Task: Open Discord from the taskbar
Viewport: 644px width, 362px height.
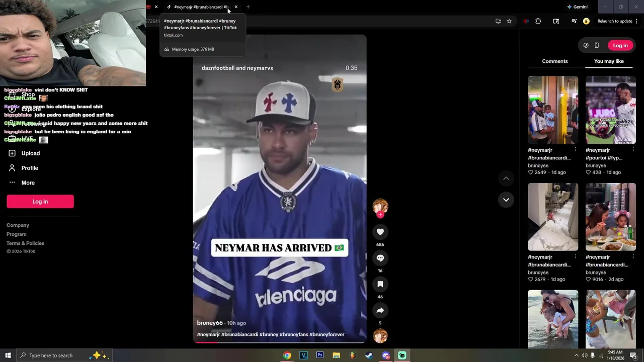Action: click(x=385, y=355)
